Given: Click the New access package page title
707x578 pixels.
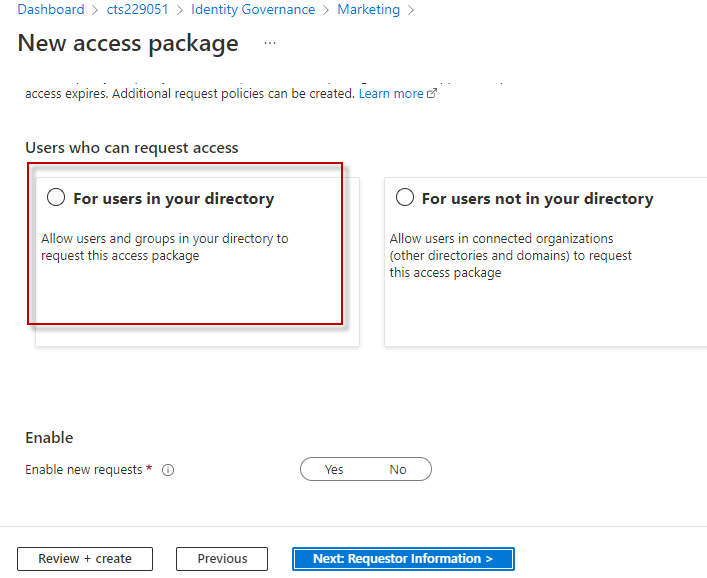Looking at the screenshot, I should click(128, 43).
